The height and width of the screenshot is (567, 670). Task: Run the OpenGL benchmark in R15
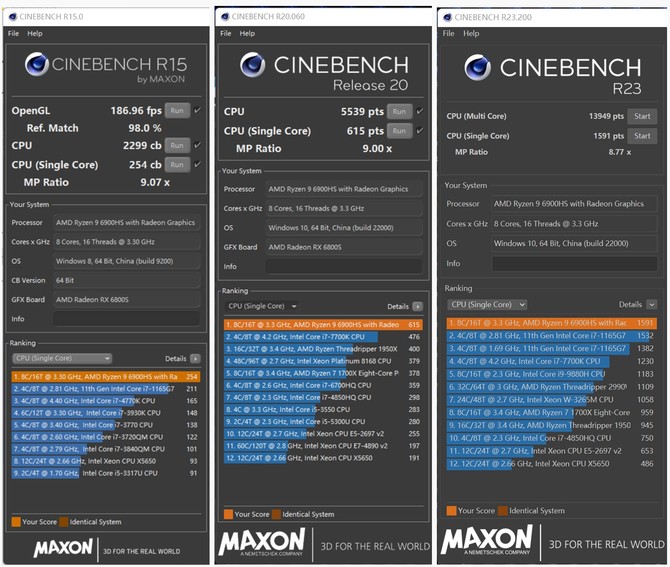point(177,110)
